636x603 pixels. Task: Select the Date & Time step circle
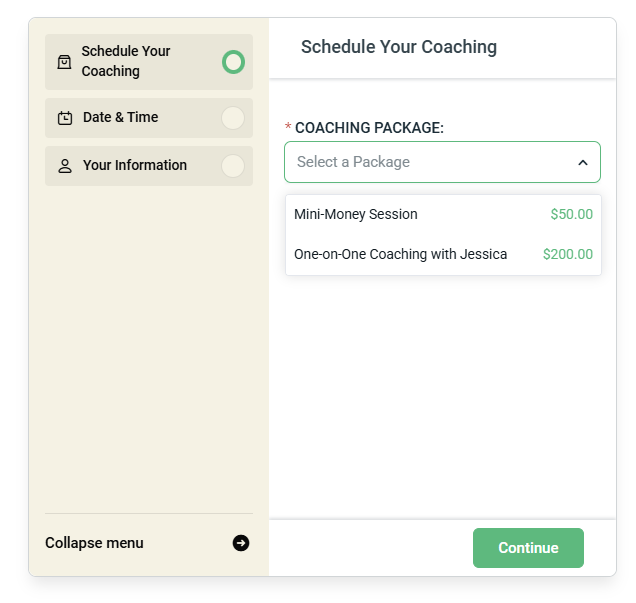[x=233, y=118]
